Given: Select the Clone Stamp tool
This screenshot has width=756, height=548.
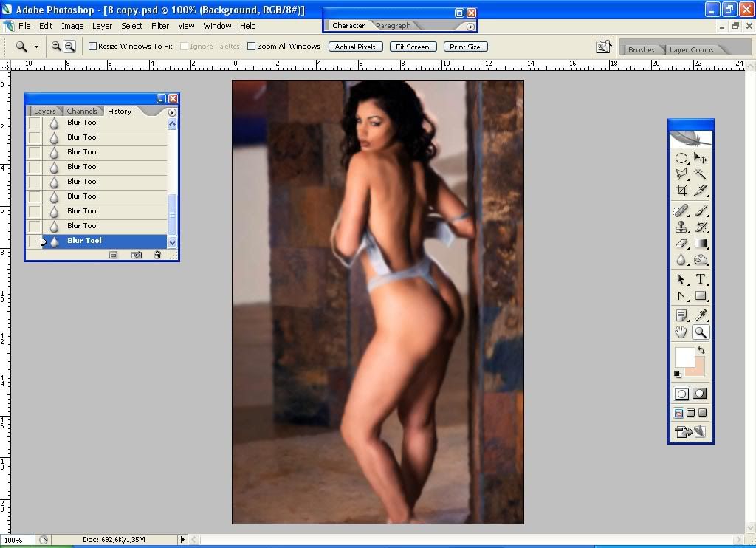Looking at the screenshot, I should tap(681, 227).
